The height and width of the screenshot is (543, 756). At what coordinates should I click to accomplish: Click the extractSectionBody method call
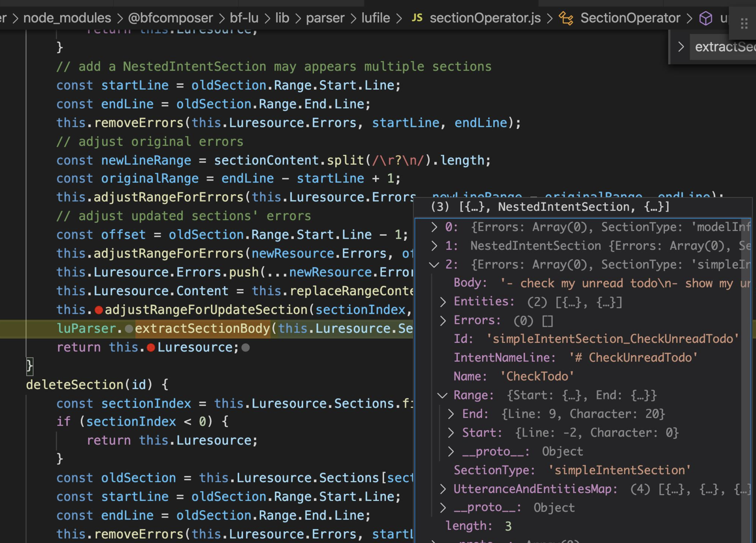(202, 329)
